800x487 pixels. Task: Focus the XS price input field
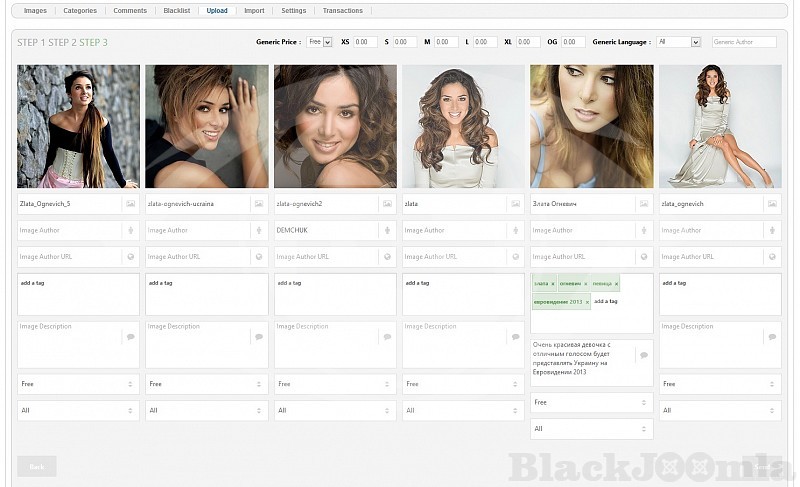click(x=365, y=42)
